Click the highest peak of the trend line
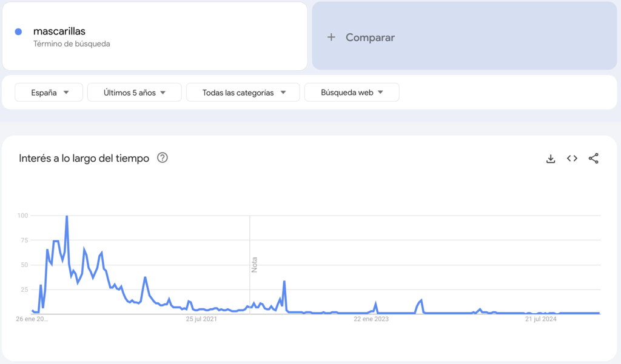The width and height of the screenshot is (621, 364). [67, 216]
